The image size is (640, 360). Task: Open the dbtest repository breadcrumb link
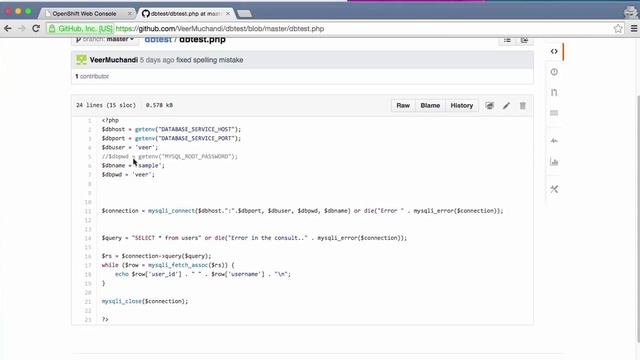point(158,40)
